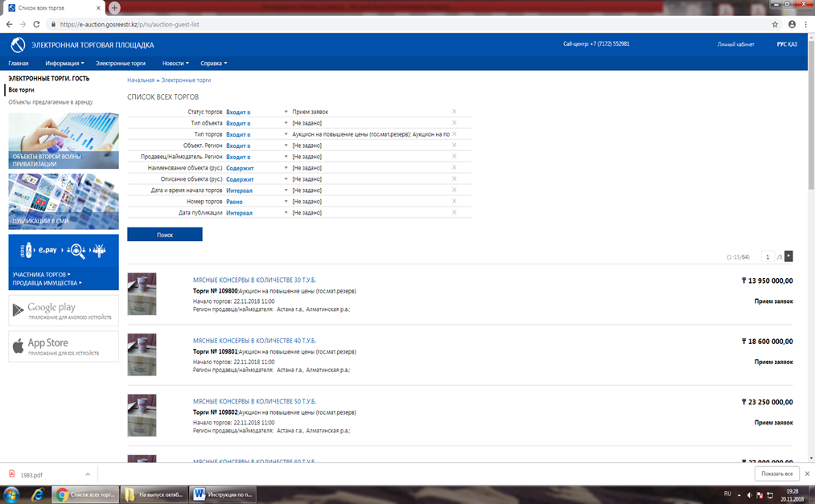Open lot МЯСНЫЕ КОНСЕРВЫ 40 Т.У.Б.
815x504 pixels.
click(x=254, y=341)
